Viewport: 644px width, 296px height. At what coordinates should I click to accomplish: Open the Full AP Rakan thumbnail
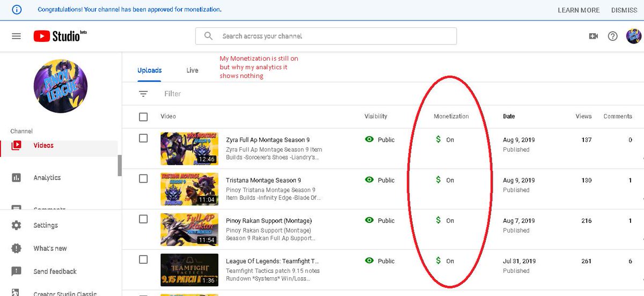coord(189,229)
